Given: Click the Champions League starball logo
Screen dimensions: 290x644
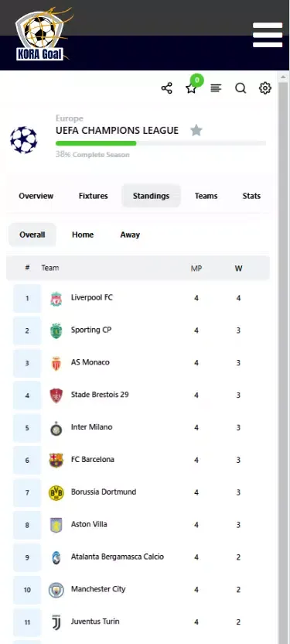Looking at the screenshot, I should pyautogui.click(x=23, y=139).
